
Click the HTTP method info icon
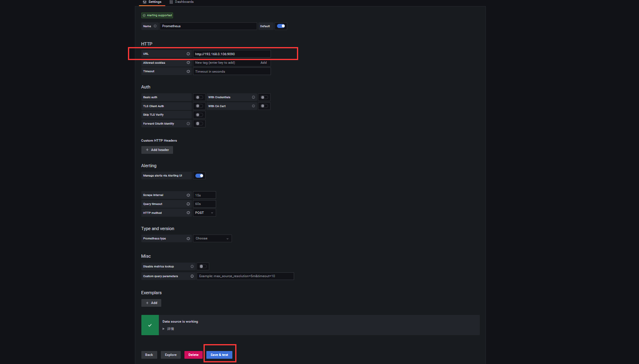(x=188, y=213)
